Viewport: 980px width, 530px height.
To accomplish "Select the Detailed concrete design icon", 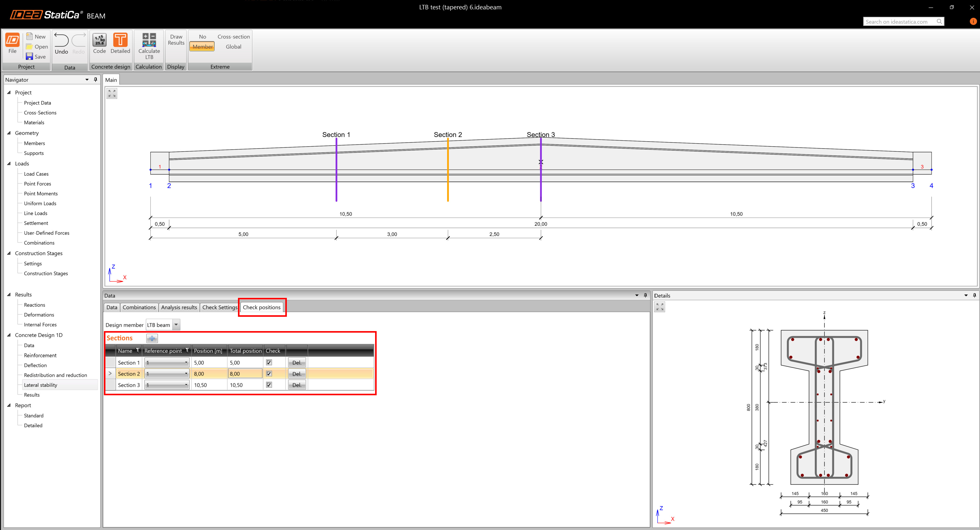I will tap(120, 40).
